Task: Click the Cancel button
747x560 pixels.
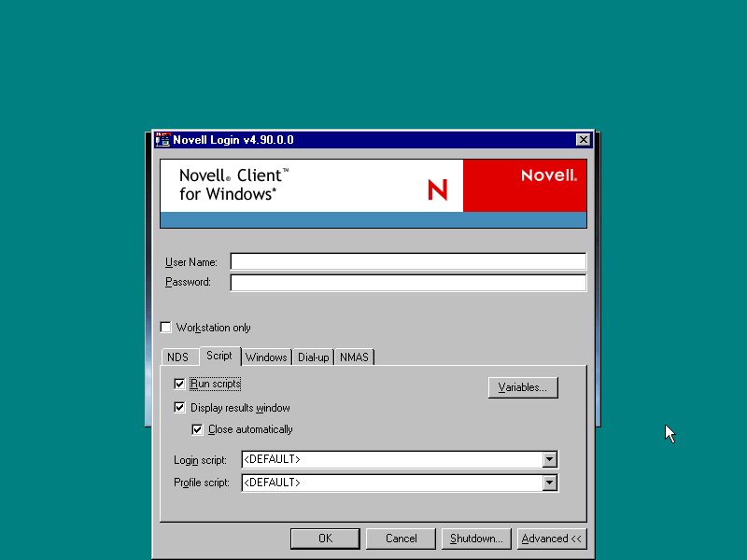Action: click(x=401, y=539)
